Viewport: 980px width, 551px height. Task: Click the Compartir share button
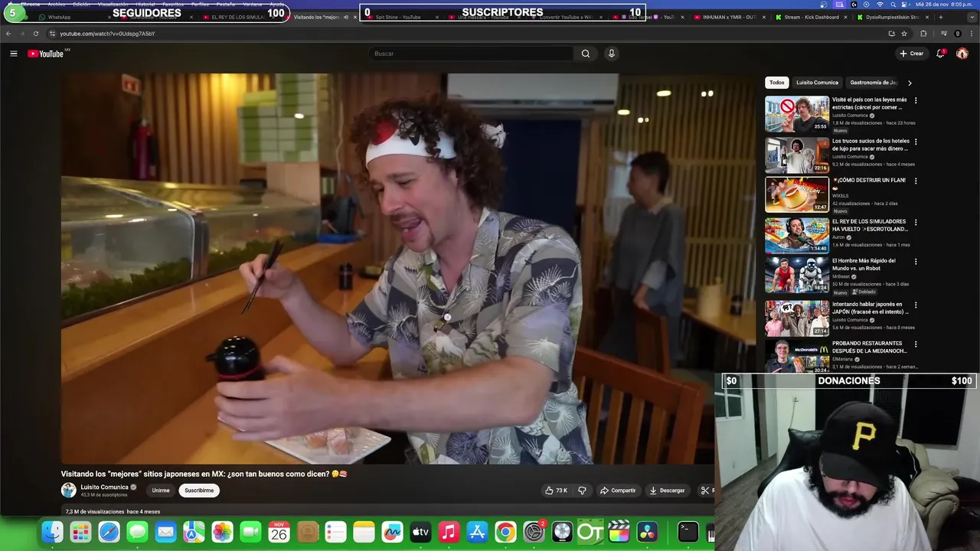[x=618, y=491]
